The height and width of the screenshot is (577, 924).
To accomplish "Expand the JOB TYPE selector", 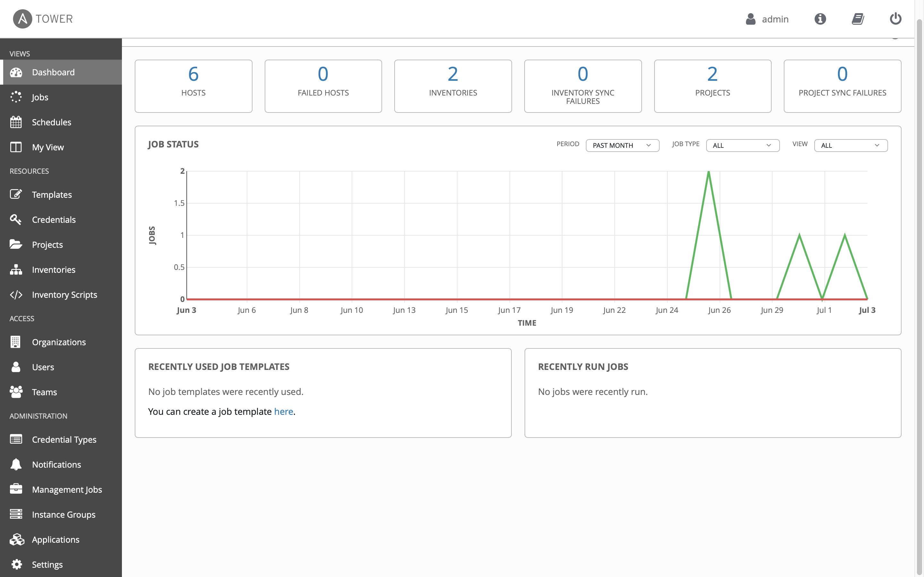I will click(742, 146).
